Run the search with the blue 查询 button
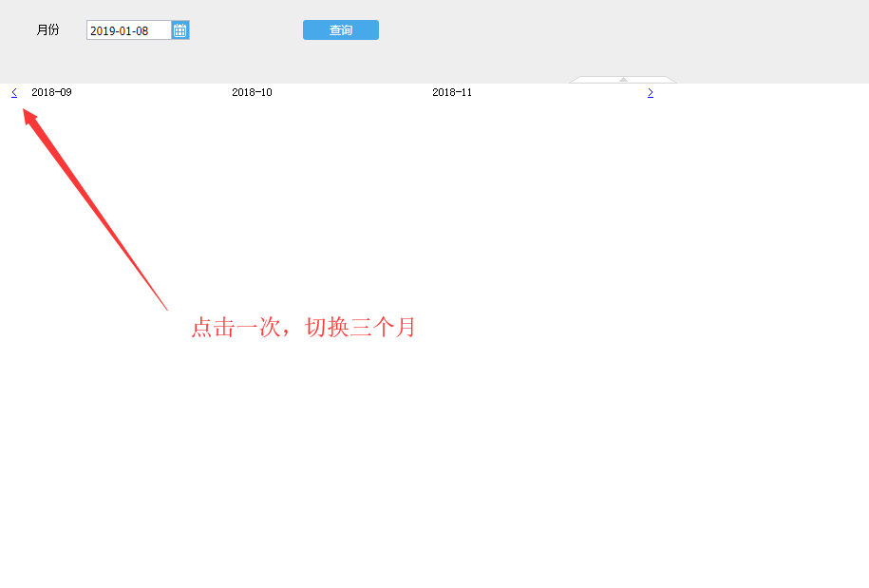Viewport: 869px width, 588px height. pos(341,30)
